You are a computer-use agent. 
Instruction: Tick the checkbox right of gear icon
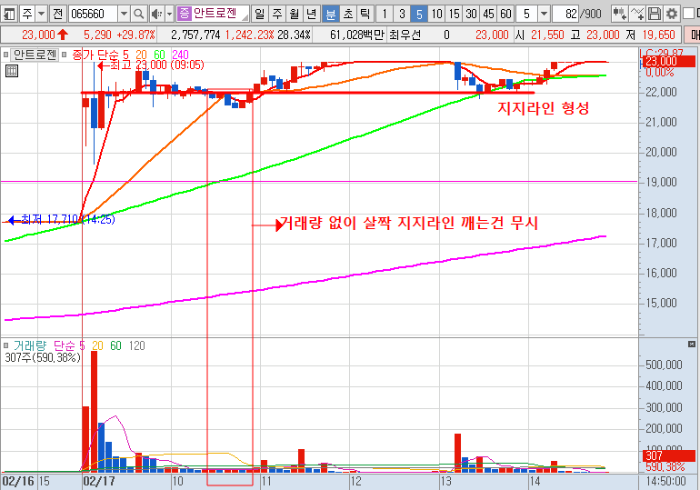pyautogui.click(x=689, y=14)
